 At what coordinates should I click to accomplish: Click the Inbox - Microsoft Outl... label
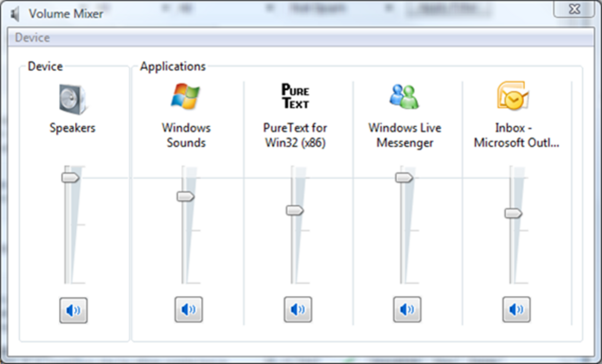[x=516, y=135]
